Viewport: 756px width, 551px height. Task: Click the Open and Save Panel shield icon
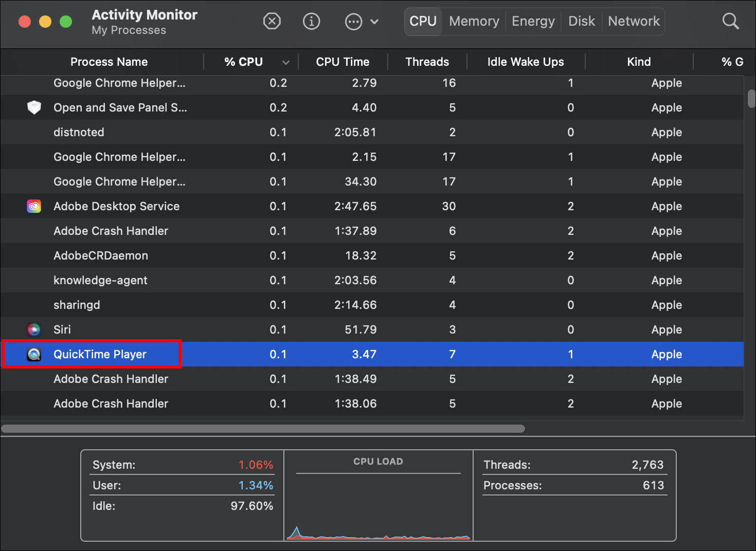[34, 107]
